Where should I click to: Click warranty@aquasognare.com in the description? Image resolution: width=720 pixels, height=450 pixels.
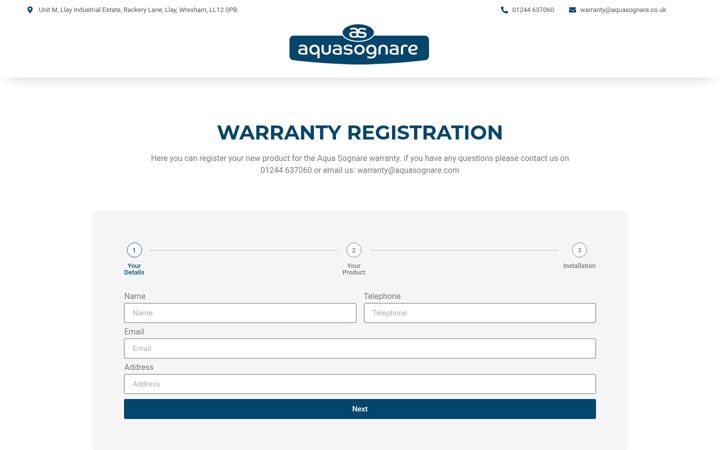coord(408,170)
